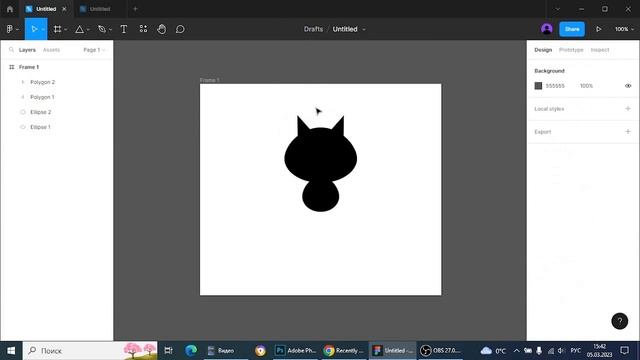This screenshot has width=640, height=360.
Task: Open the Page 1 dropdown
Action: (94, 50)
